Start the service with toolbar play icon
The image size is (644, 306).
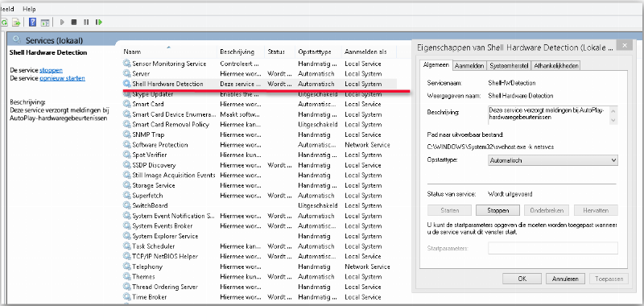[63, 23]
